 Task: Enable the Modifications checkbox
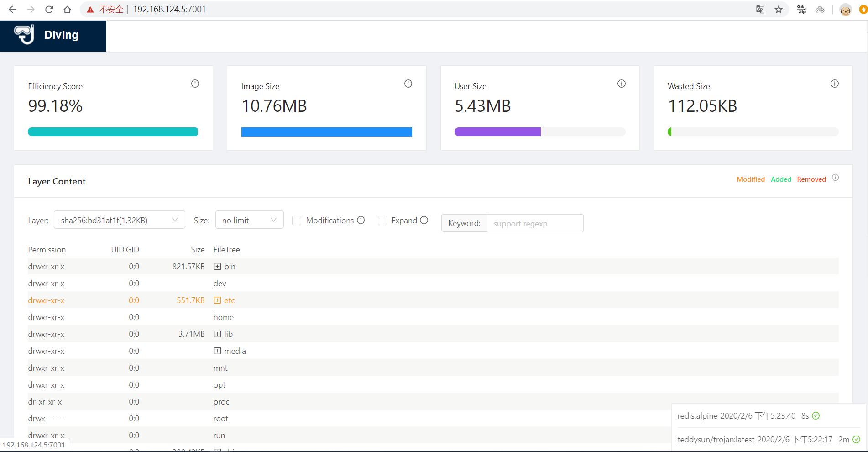[x=297, y=221]
